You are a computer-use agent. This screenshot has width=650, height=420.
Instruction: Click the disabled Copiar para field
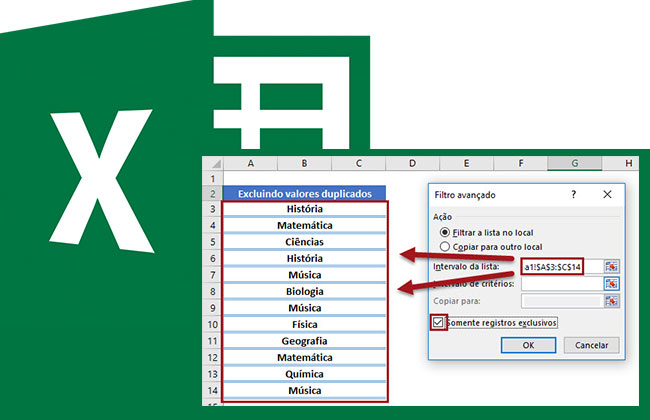[x=562, y=301]
